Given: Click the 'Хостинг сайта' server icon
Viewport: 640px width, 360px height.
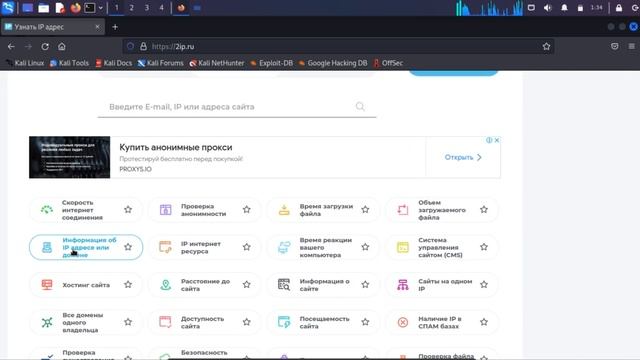Looking at the screenshot, I should [47, 284].
